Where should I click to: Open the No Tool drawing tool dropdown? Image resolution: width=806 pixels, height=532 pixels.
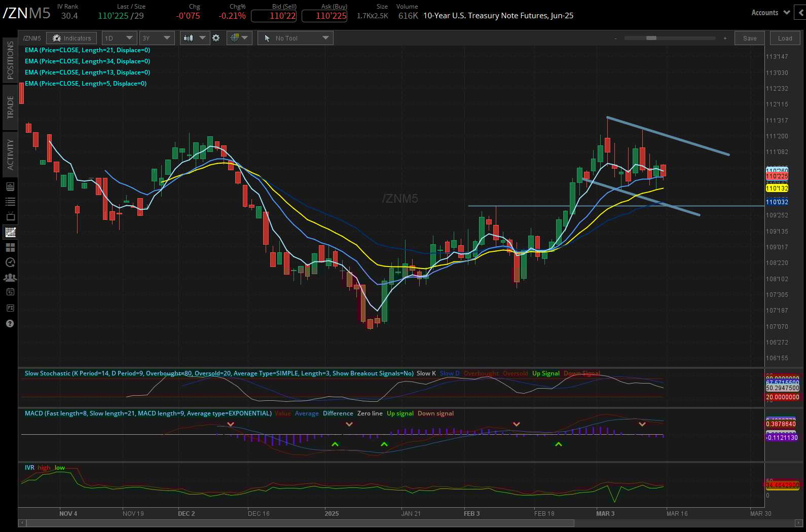296,38
